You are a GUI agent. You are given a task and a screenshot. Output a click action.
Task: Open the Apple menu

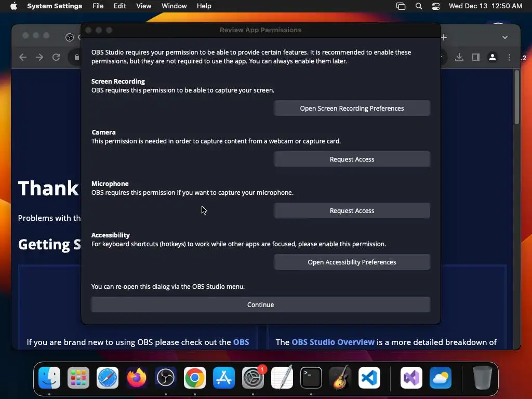14,6
